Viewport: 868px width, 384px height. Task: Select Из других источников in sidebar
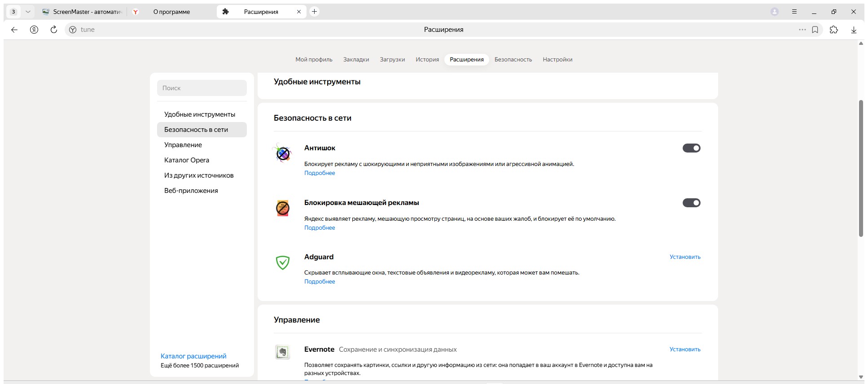coord(202,175)
